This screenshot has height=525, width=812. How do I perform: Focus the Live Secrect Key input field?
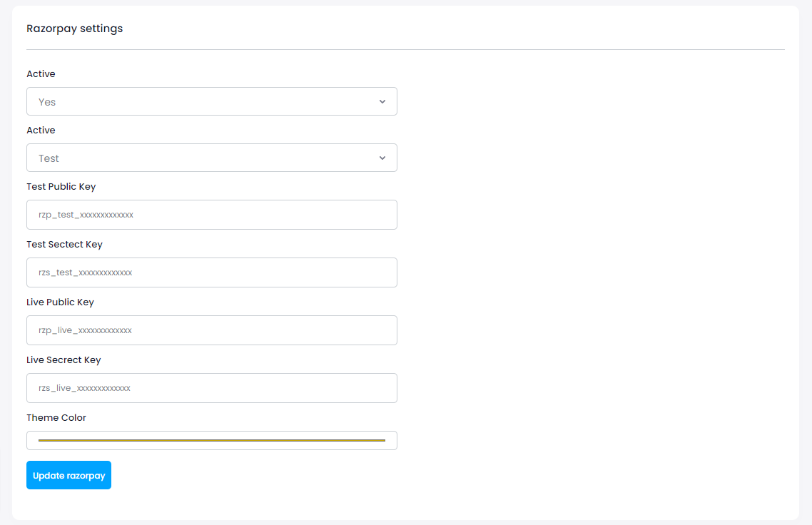[x=211, y=388]
